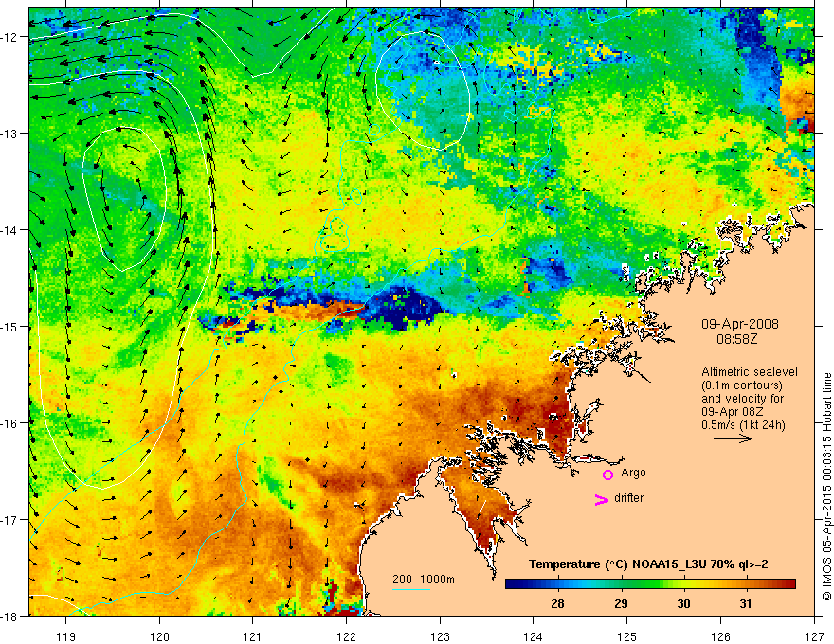
Task: Click the latitude label -14
Action: (x=10, y=230)
